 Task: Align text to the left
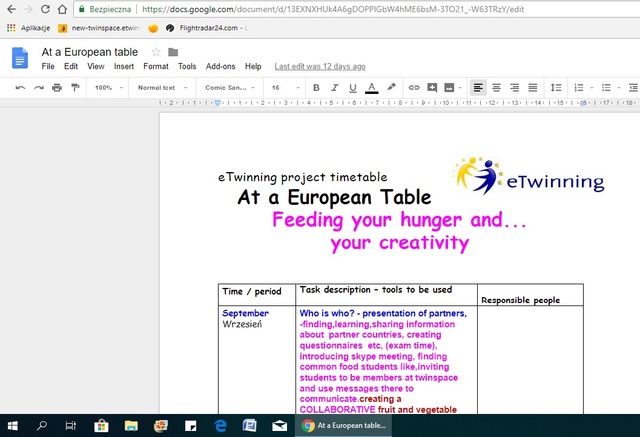tap(478, 87)
